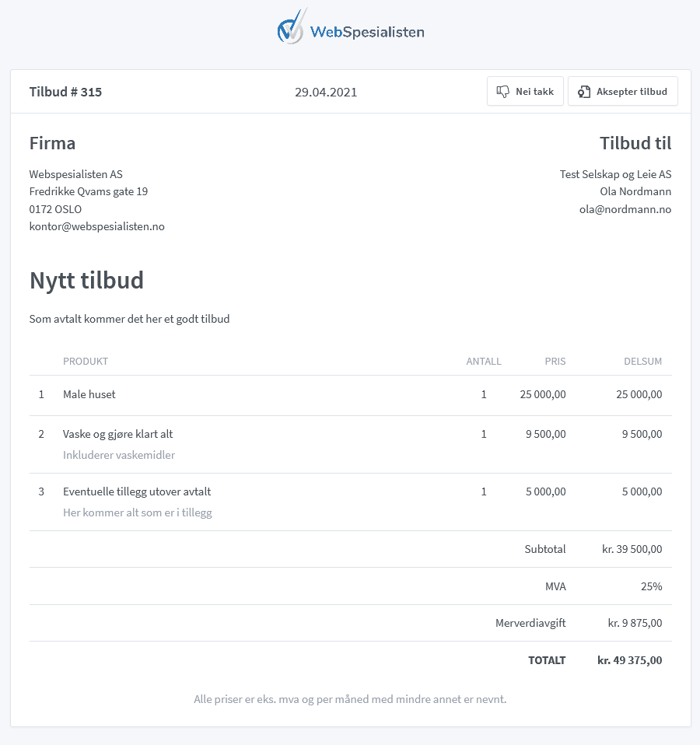Click the thumbs-down icon on Nei takk
The image size is (700, 745).
click(503, 92)
